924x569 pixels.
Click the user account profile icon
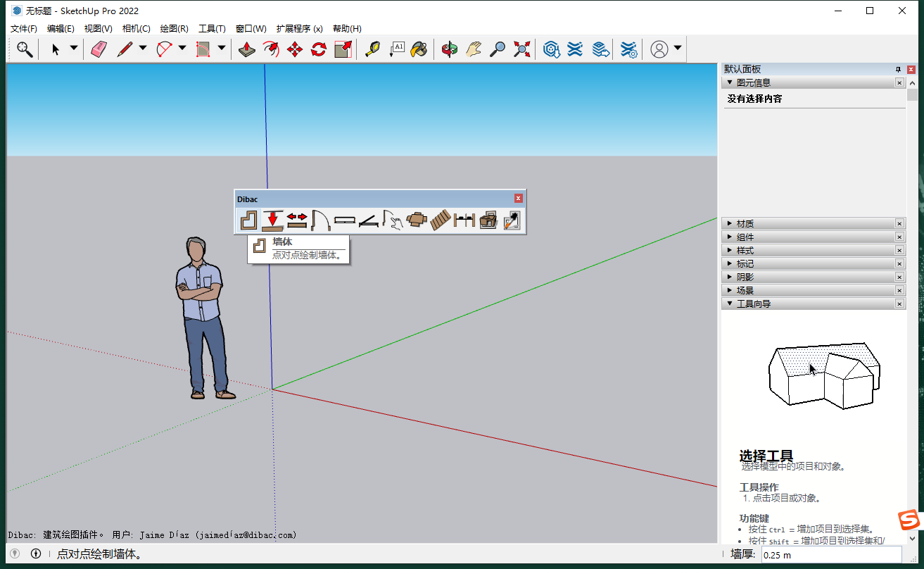tap(659, 49)
